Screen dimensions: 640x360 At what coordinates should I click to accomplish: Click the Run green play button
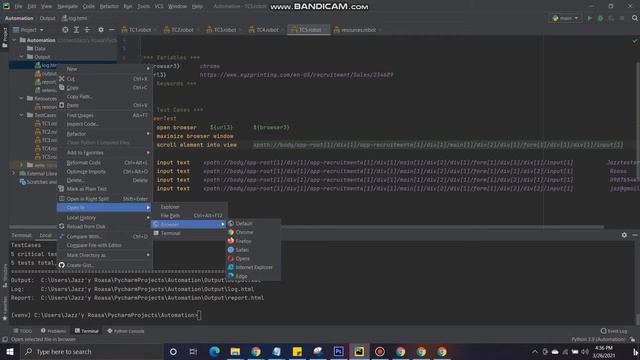589,18
